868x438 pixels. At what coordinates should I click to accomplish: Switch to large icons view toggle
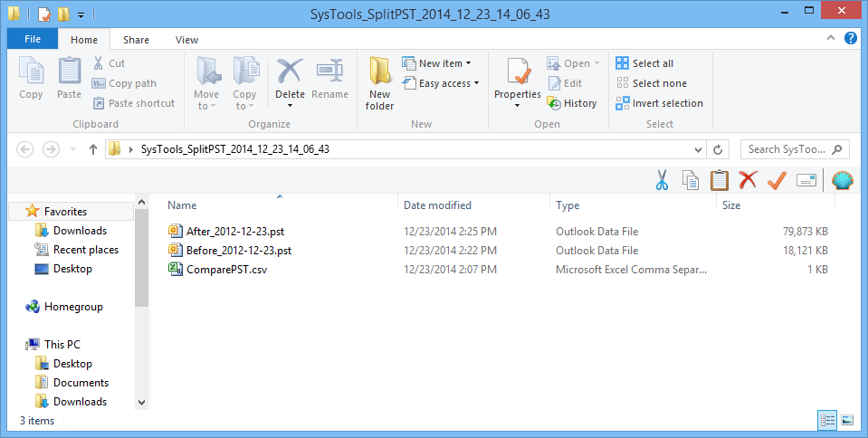pos(847,420)
